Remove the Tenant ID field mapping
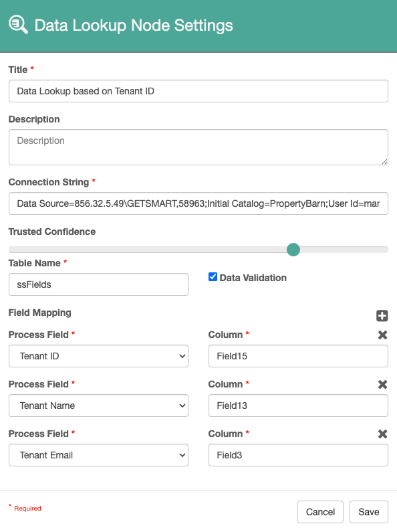397x532 pixels. (x=382, y=335)
